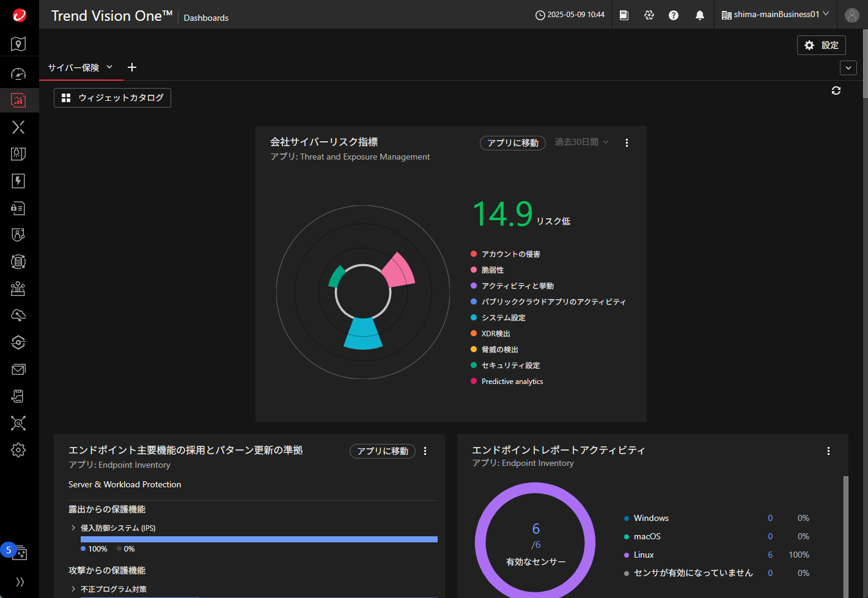868x598 pixels.
Task: Expand the tab list dropdown arrow box
Action: [848, 68]
